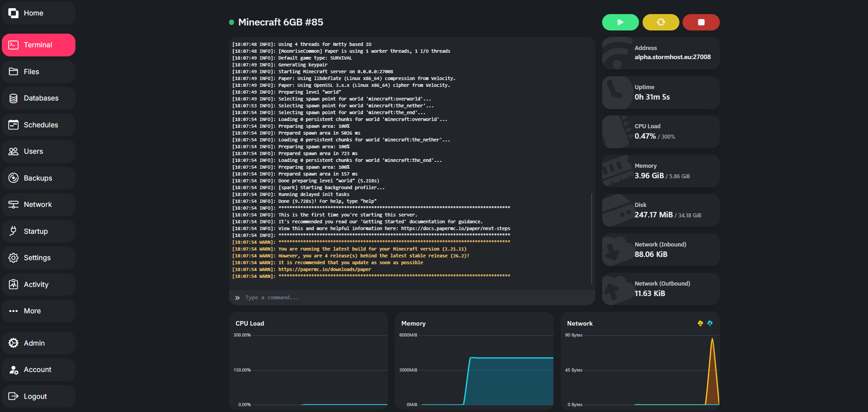The image size is (868, 412).
Task: Open the Schedules page
Action: point(39,125)
